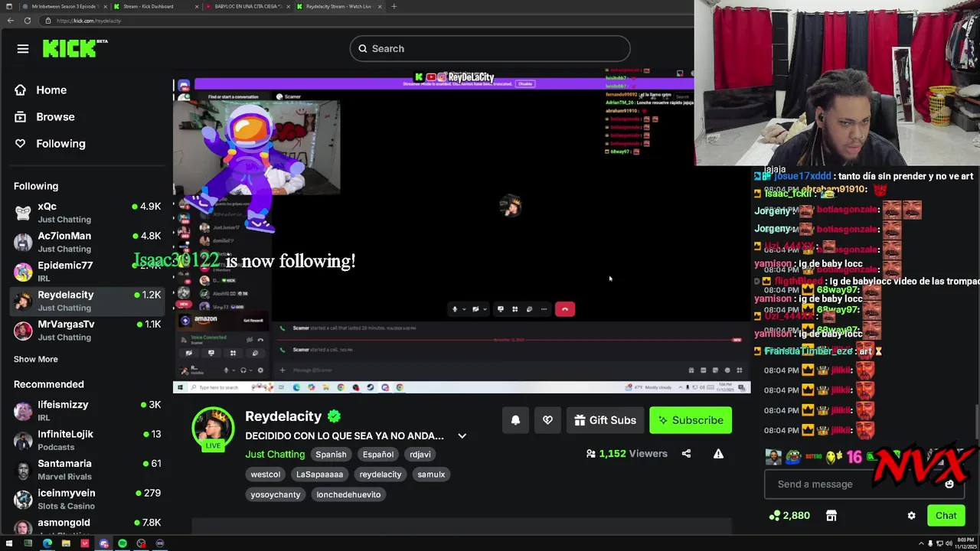Click the yosoychanty tag
The height and width of the screenshot is (551, 980).
tap(276, 494)
